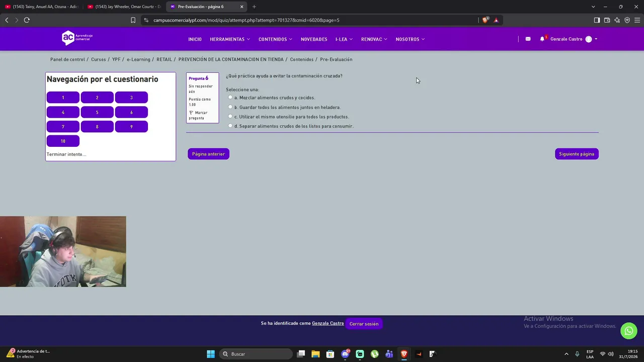Open the user account dropdown arrow
Screen dimensions: 644x362
pos(596,39)
